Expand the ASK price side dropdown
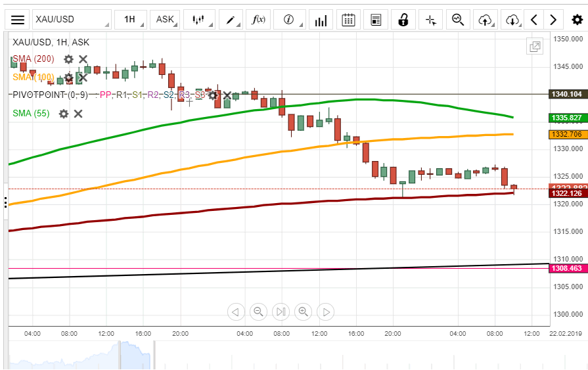The height and width of the screenshot is (370, 588). (x=165, y=20)
